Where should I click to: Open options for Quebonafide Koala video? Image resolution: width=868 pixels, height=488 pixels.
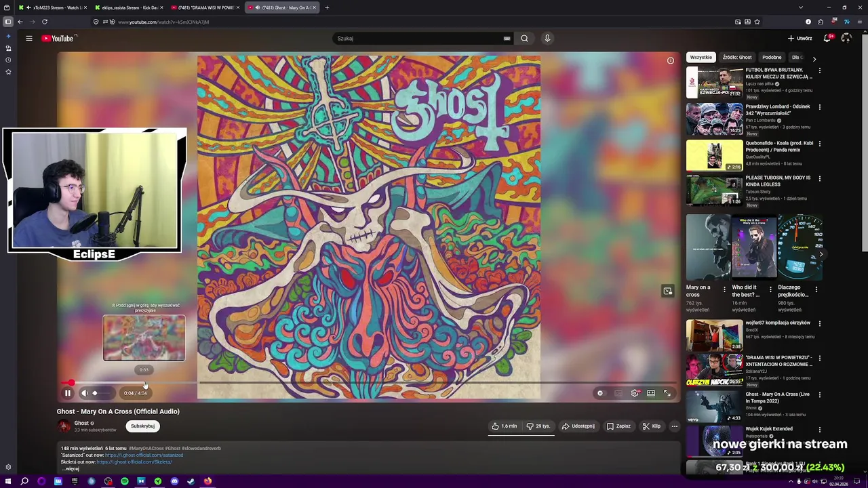(x=820, y=144)
